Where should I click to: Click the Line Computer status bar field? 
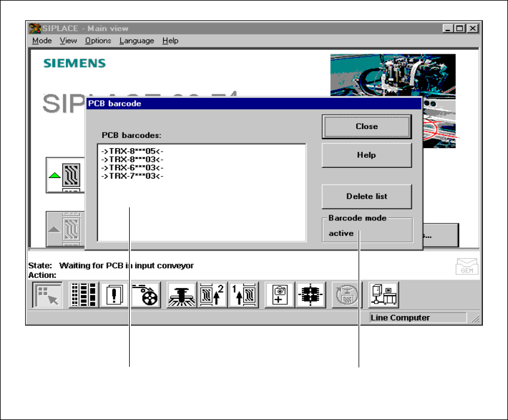click(418, 318)
